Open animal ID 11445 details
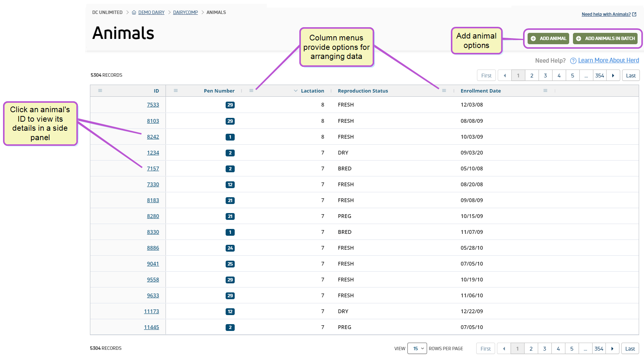This screenshot has width=644, height=357. (152, 328)
